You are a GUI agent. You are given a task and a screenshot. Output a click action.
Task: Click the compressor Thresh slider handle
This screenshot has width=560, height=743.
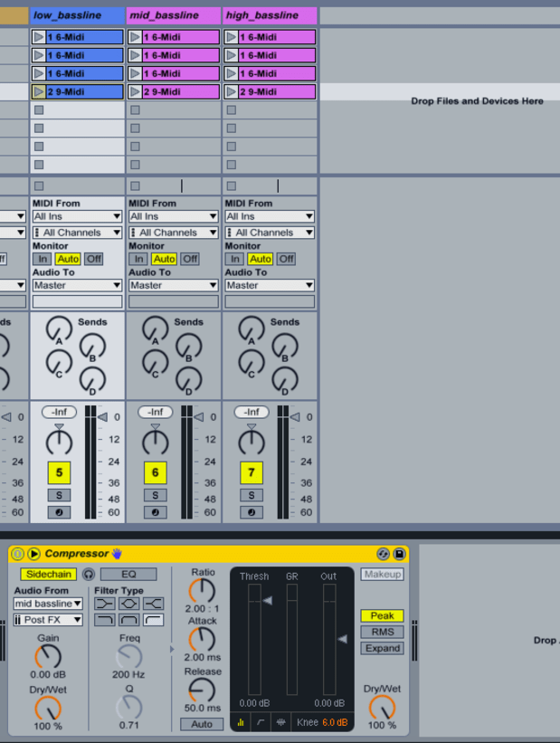[x=266, y=600]
